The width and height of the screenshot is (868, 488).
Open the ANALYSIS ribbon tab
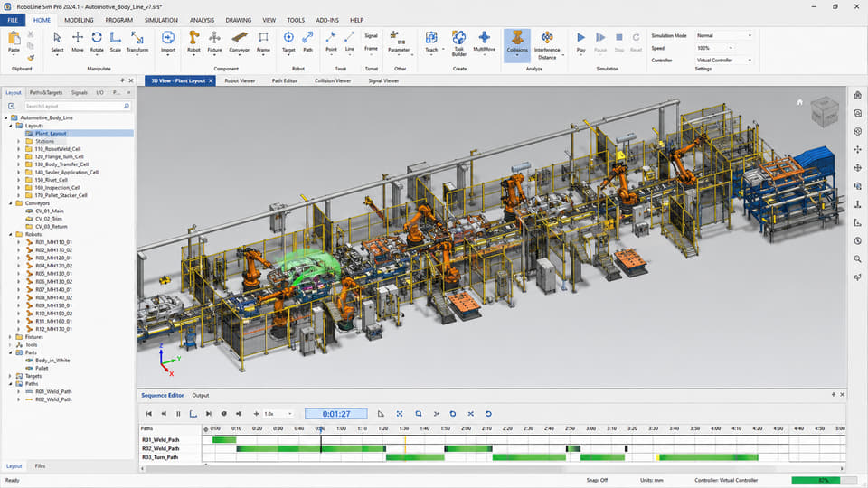[202, 20]
